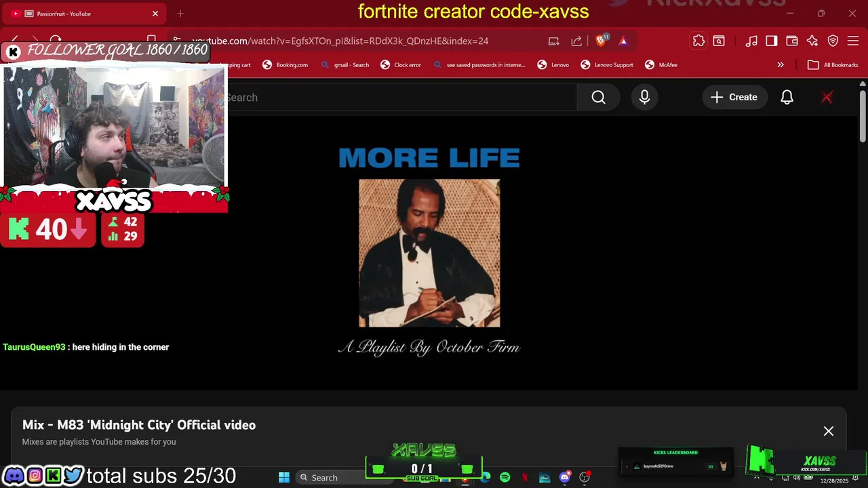Open the Lenovo bookmark

553,65
